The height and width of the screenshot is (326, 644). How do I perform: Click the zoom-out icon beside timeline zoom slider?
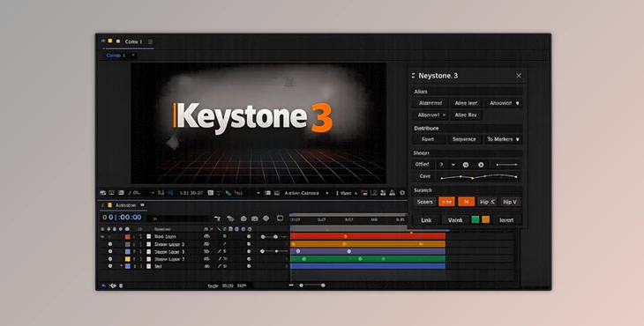click(x=291, y=285)
